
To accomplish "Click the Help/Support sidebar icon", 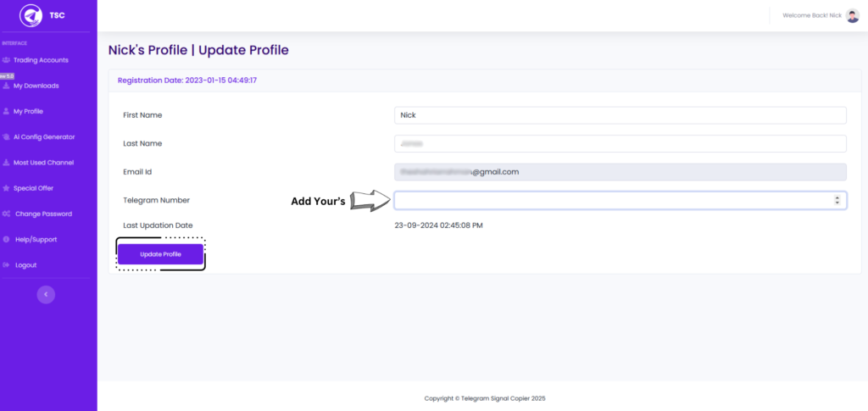I will click(x=6, y=240).
